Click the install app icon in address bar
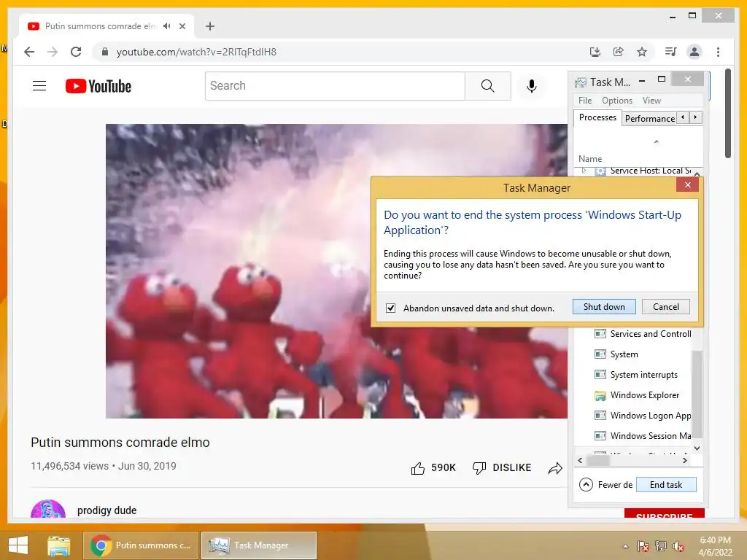The height and width of the screenshot is (560, 747). point(595,52)
